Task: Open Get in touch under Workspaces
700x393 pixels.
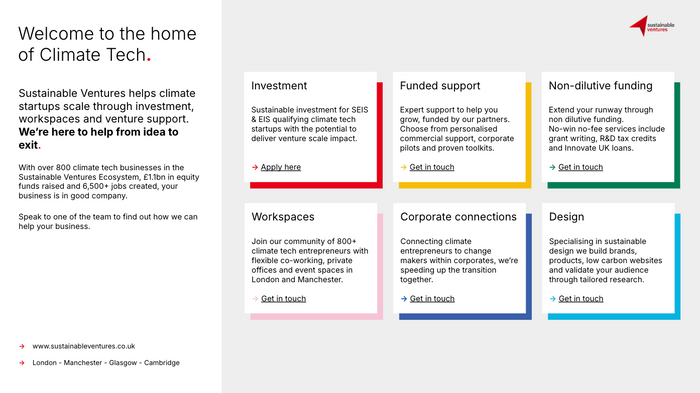Action: pos(283,298)
